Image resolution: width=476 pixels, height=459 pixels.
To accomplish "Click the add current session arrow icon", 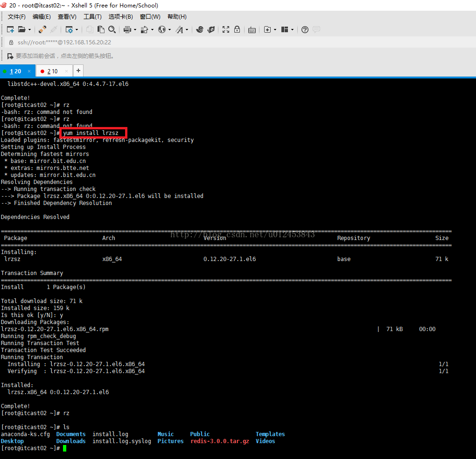I will click(10, 56).
